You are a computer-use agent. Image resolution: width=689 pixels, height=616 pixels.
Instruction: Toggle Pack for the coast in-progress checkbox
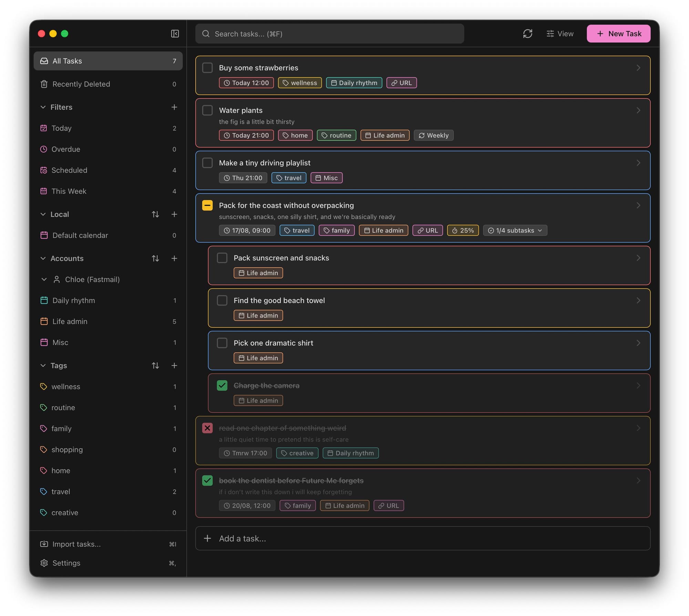click(207, 205)
